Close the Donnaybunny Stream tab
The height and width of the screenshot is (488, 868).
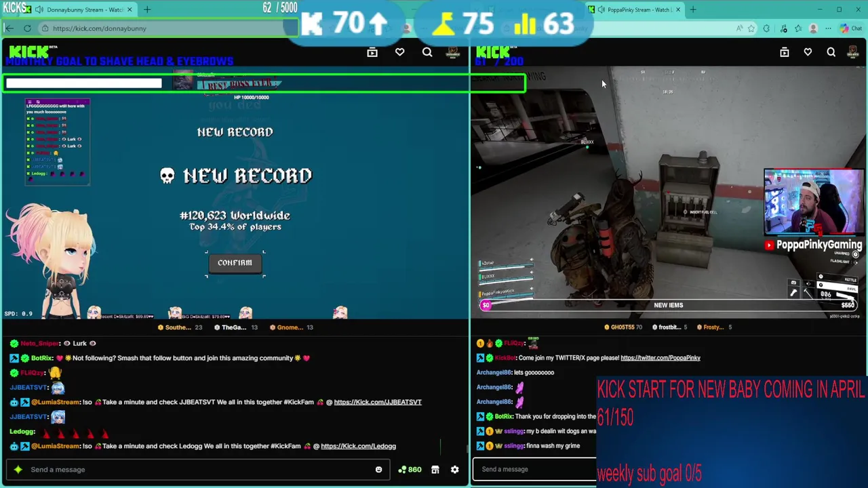pos(130,9)
